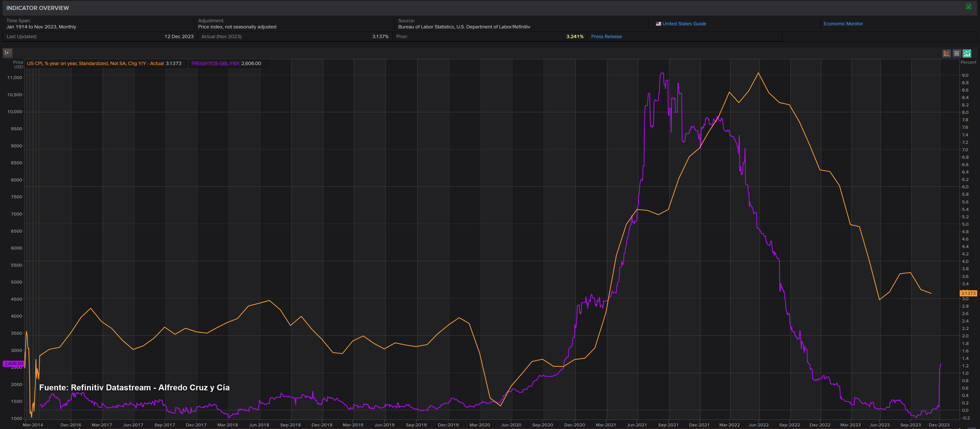Image resolution: width=980 pixels, height=429 pixels.
Task: Click the prior value 3.241%
Action: (x=574, y=37)
